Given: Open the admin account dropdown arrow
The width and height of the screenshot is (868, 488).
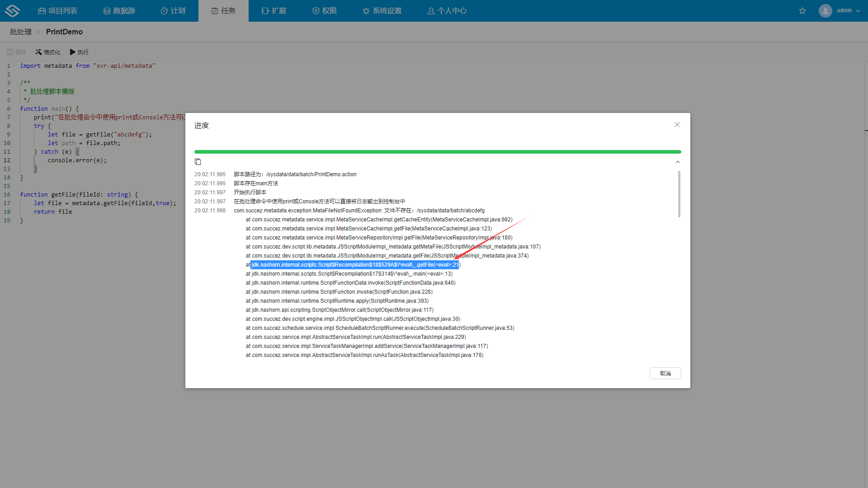Looking at the screenshot, I should (858, 11).
